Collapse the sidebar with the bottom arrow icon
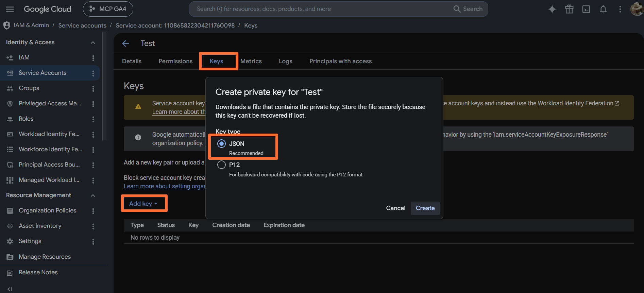 click(x=10, y=289)
